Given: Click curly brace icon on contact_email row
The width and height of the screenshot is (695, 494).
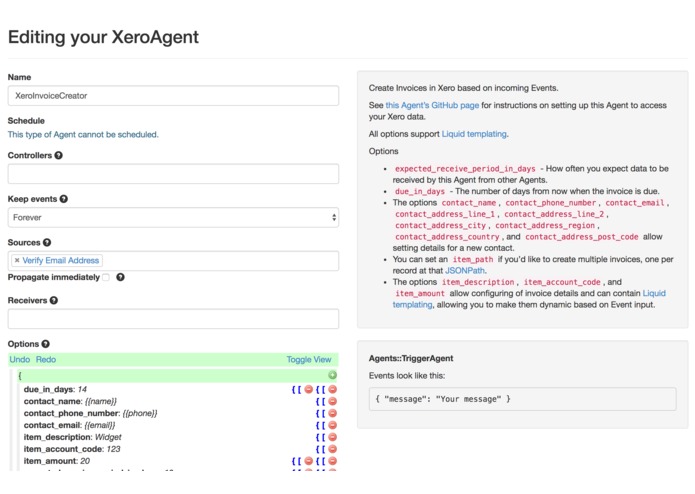Looking at the screenshot, I should click(317, 425).
